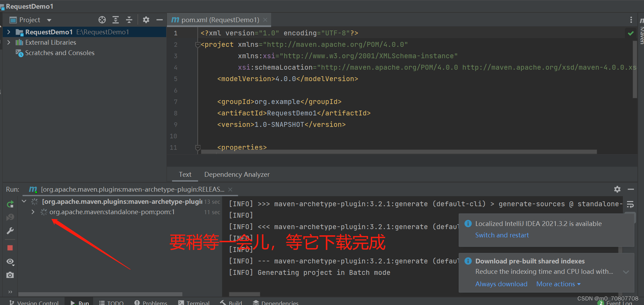
Task: Close the pom.xml editor tab
Action: click(265, 20)
